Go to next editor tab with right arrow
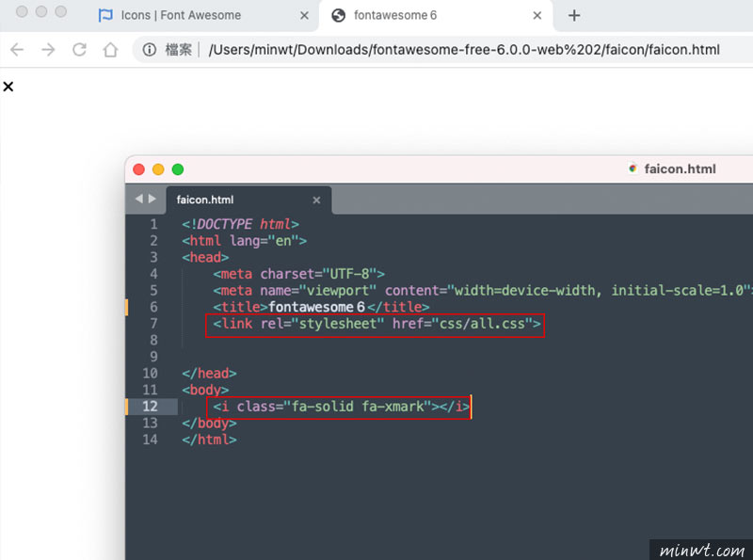 click(152, 199)
